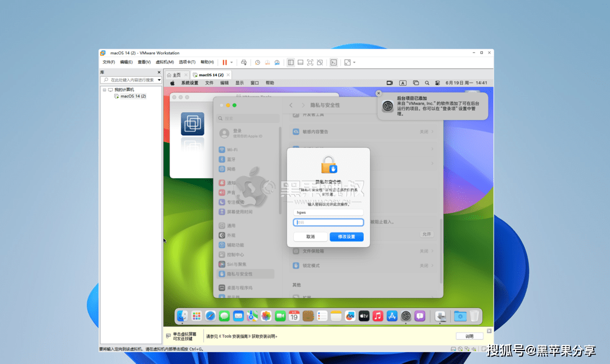Open Apple TV in the dock
The height and width of the screenshot is (364, 610).
point(364,316)
